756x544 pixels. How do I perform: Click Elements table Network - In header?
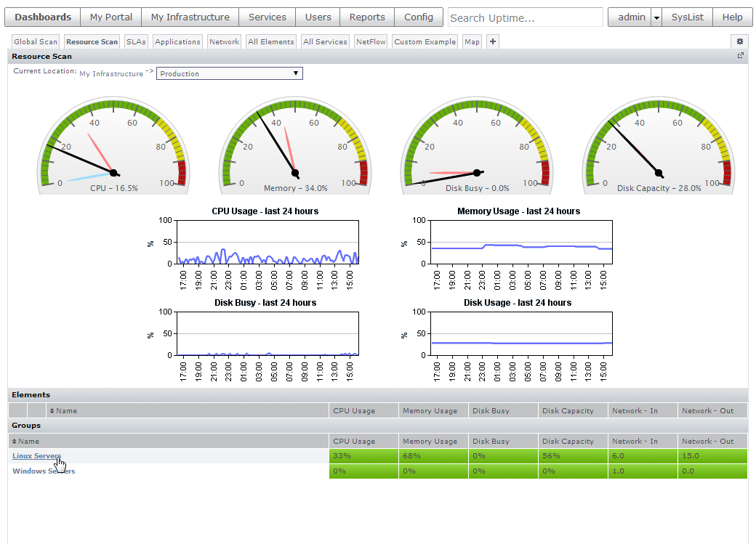tap(643, 411)
